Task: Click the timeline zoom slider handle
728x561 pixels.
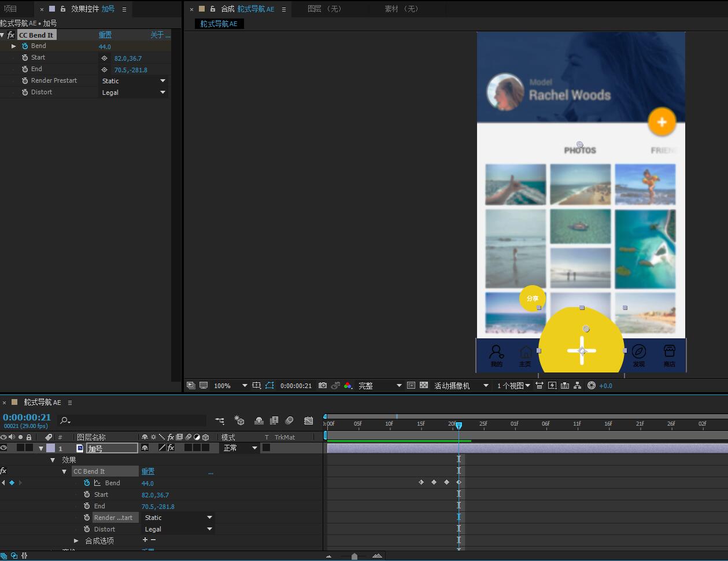Action: click(x=354, y=556)
